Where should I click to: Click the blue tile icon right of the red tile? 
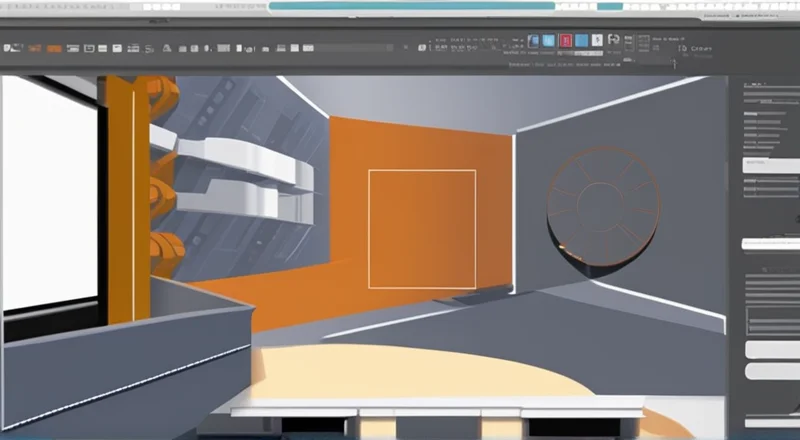click(582, 40)
